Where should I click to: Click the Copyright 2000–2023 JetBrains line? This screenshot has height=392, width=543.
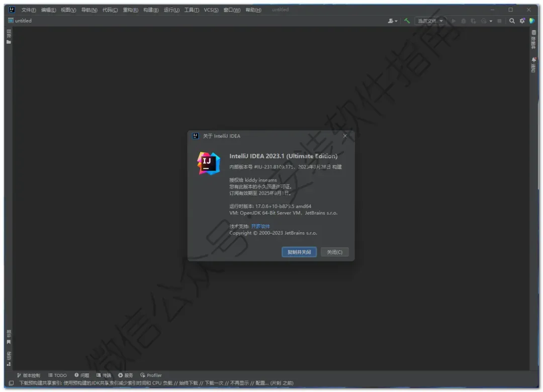point(273,233)
